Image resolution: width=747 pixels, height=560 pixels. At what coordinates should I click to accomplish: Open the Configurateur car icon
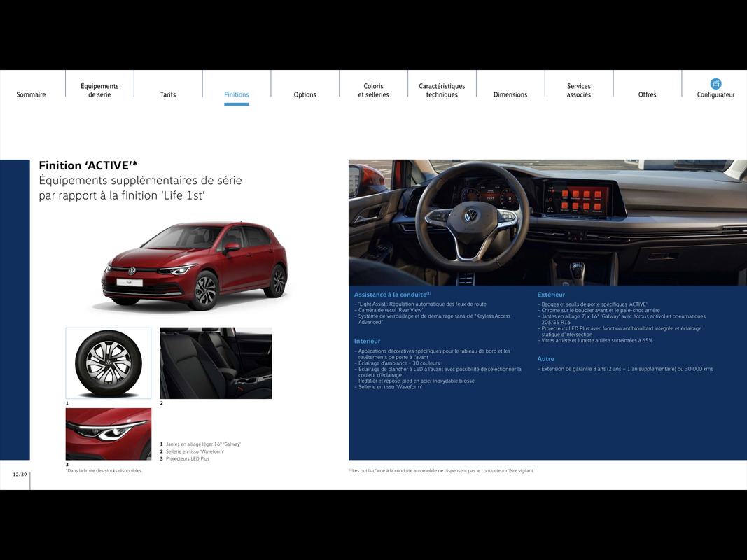[715, 84]
